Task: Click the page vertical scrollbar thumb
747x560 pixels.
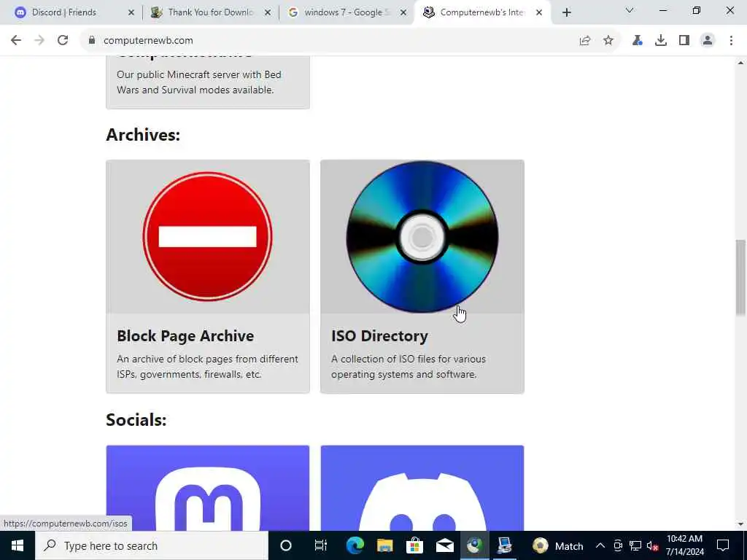Action: click(740, 277)
